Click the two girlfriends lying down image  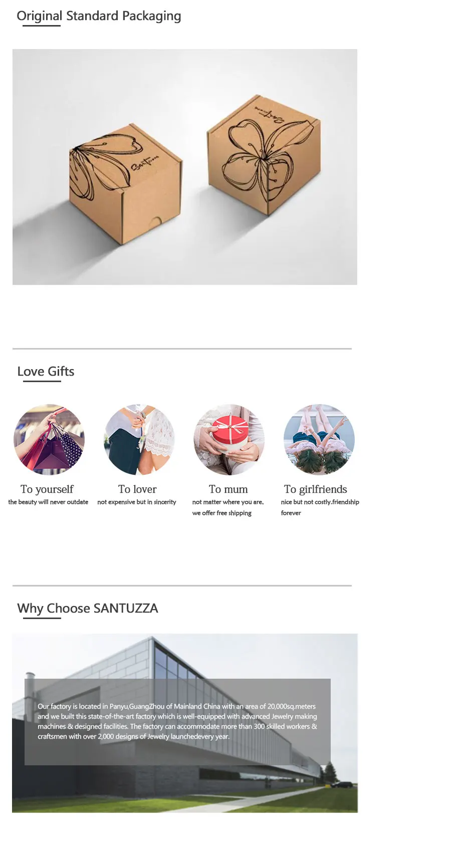[319, 439]
